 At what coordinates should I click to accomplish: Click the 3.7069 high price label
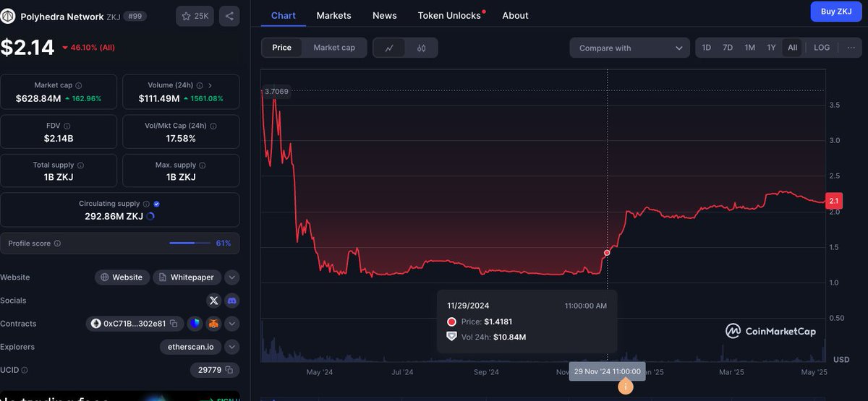pyautogui.click(x=276, y=91)
